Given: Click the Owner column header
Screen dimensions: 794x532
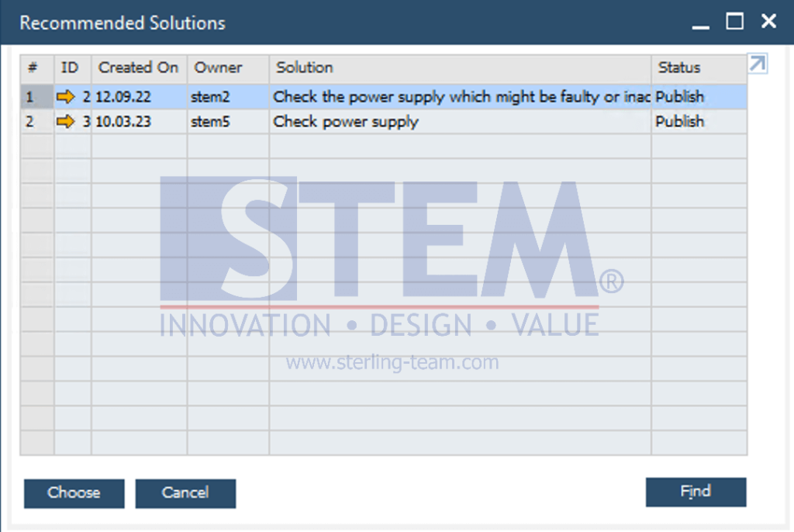Looking at the screenshot, I should point(219,67).
